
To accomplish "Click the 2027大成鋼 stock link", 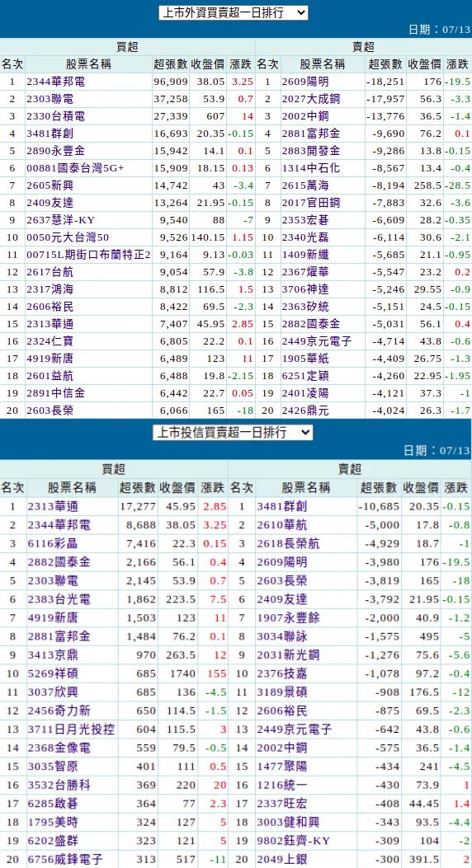I will 311,99.
